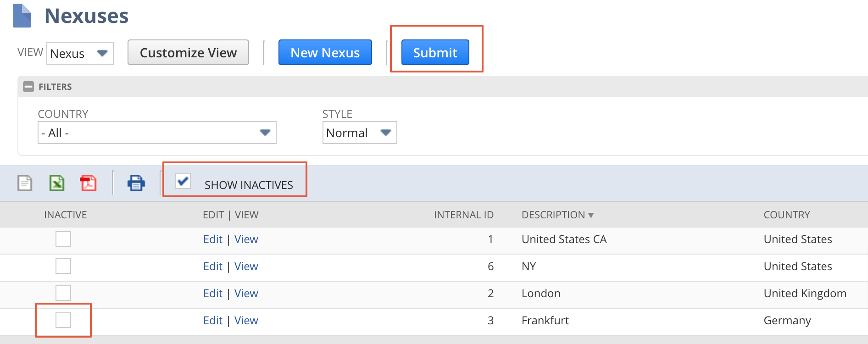868x344 pixels.
Task: Open View link for Frankfurt nexus
Action: tap(246, 320)
